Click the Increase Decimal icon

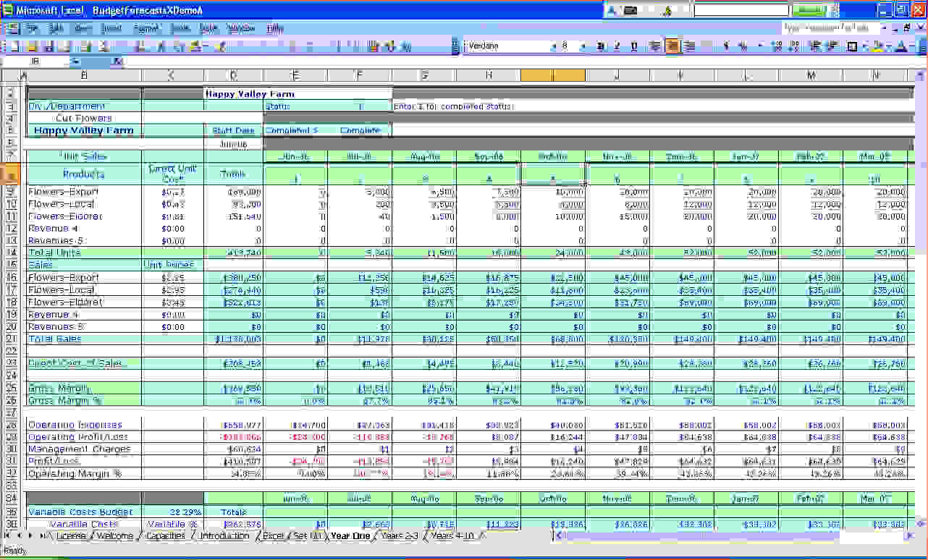(x=777, y=46)
